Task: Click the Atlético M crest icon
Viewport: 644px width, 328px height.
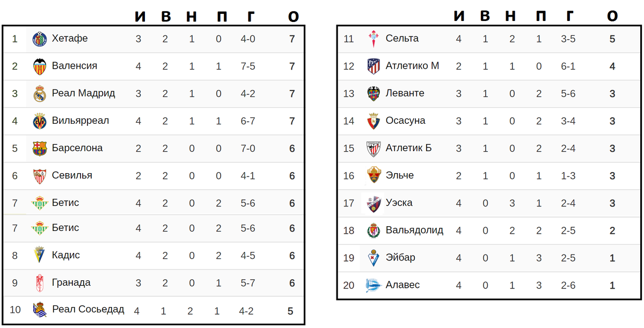Action: click(x=374, y=66)
